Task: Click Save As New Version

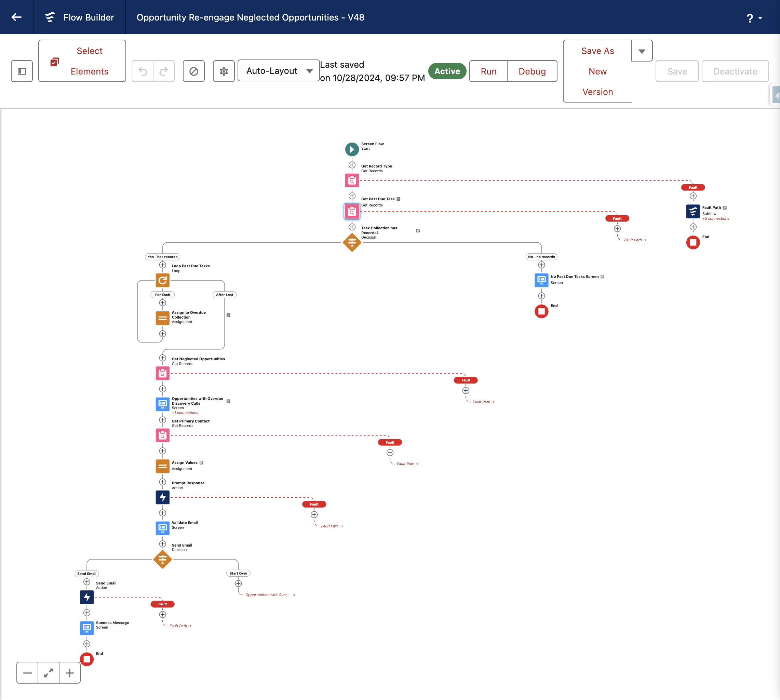Action: point(597,71)
